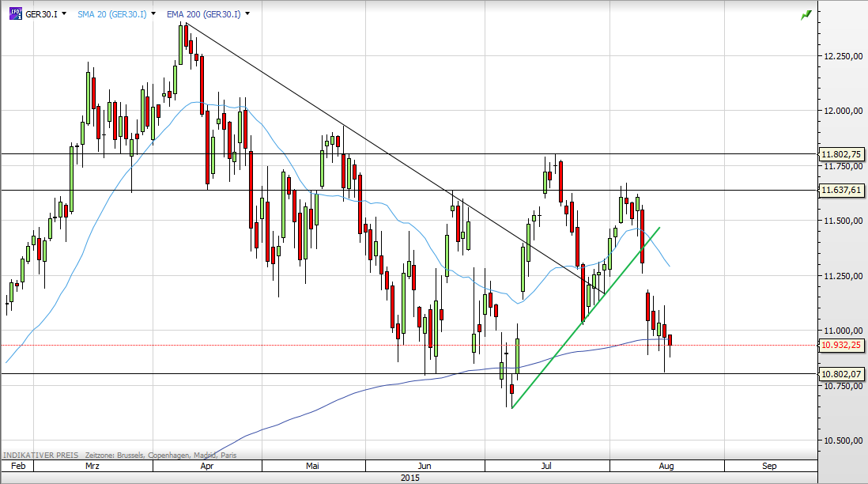Select the 11.802,75 horizontal line price label
Image resolution: width=868 pixels, height=484 pixels.
click(x=842, y=155)
